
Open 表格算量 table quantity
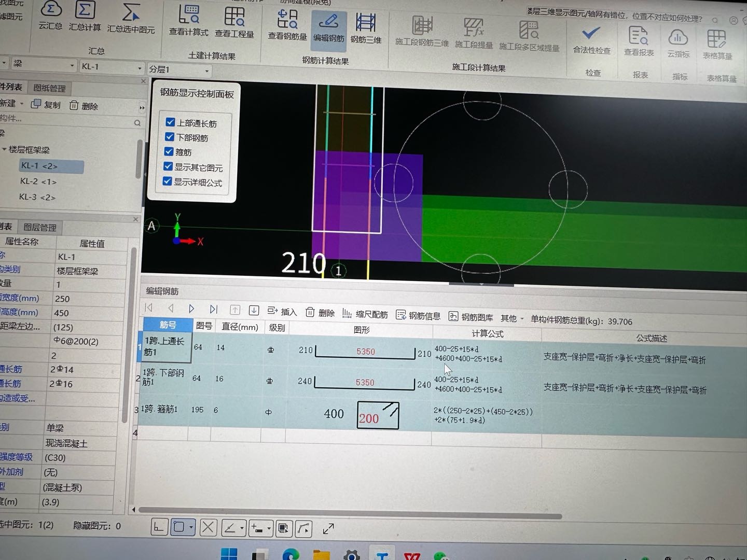point(717,45)
